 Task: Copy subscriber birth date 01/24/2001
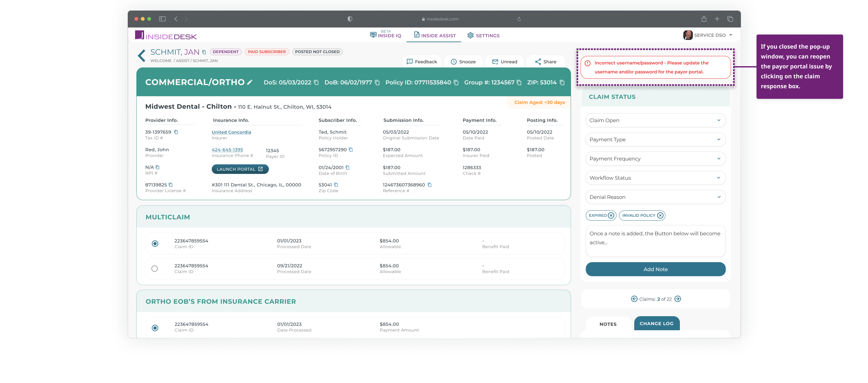(x=347, y=168)
